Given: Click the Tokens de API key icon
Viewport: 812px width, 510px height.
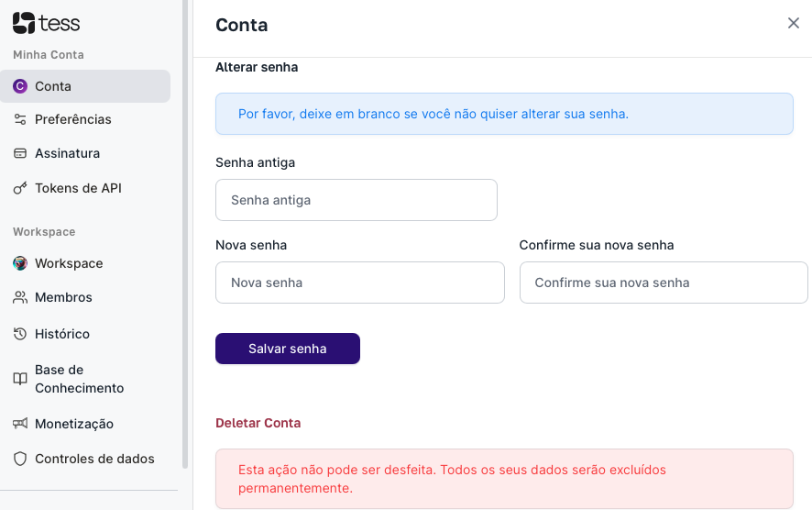Looking at the screenshot, I should [x=19, y=188].
